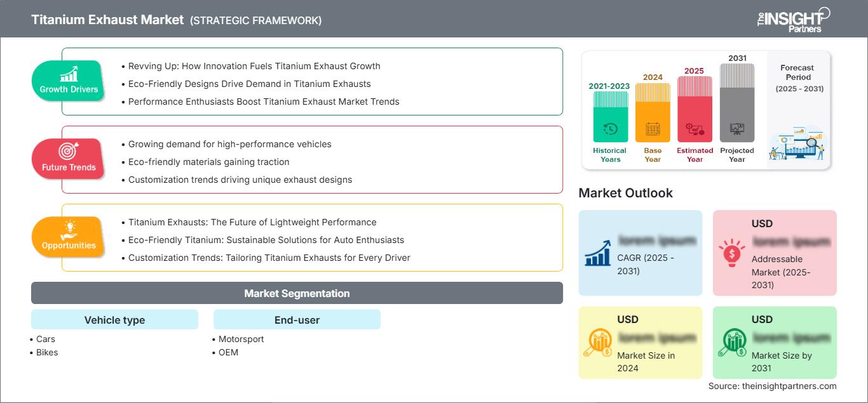Select the Vehicle type segment header

point(114,320)
